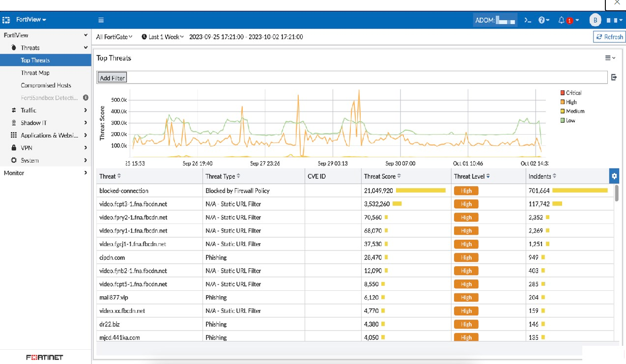Open table column settings gear
The height and width of the screenshot is (364, 626).
[614, 176]
